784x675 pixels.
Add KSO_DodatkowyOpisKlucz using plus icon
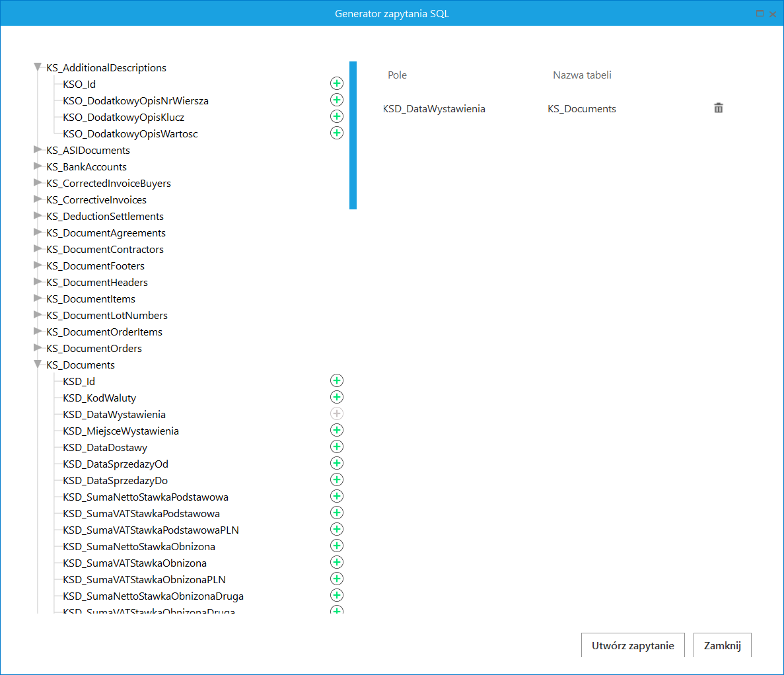click(x=336, y=116)
